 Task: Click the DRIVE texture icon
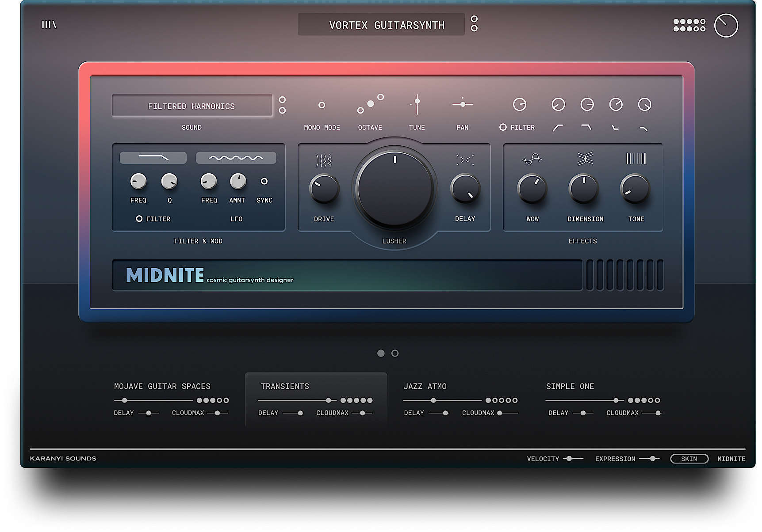tap(323, 159)
